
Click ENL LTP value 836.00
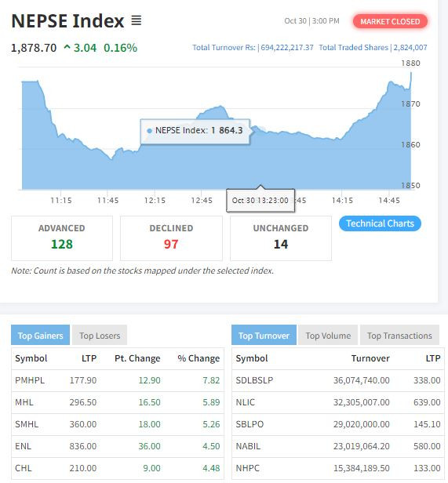tap(83, 446)
